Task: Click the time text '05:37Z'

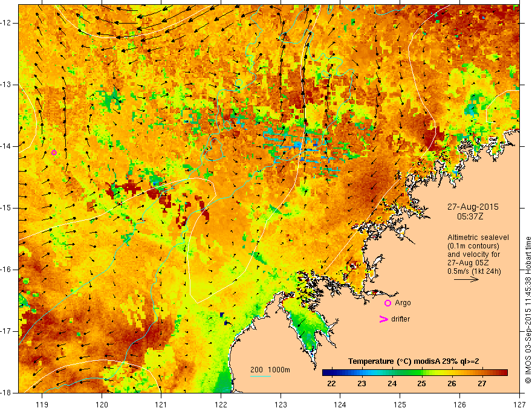Action: (x=470, y=216)
